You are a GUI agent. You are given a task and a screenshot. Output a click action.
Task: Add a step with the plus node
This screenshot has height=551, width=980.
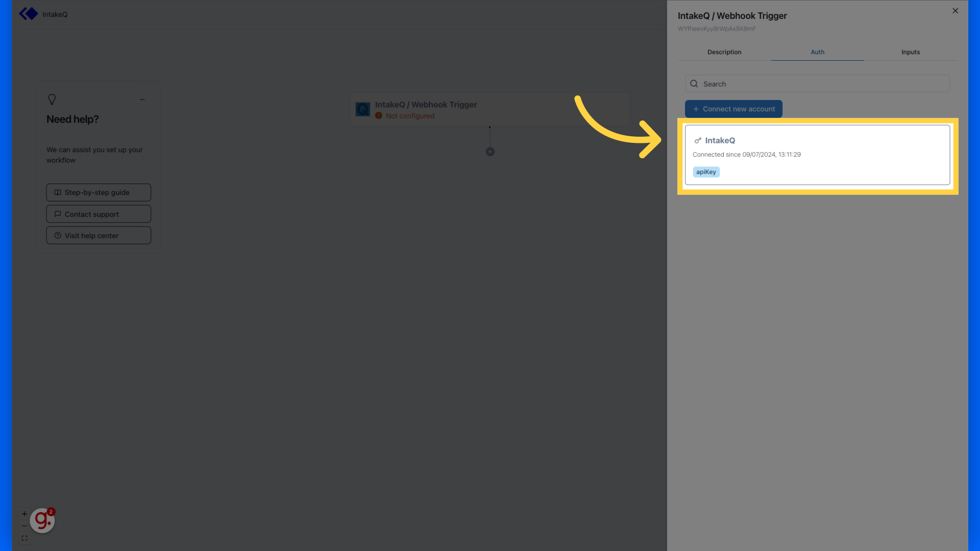click(490, 152)
